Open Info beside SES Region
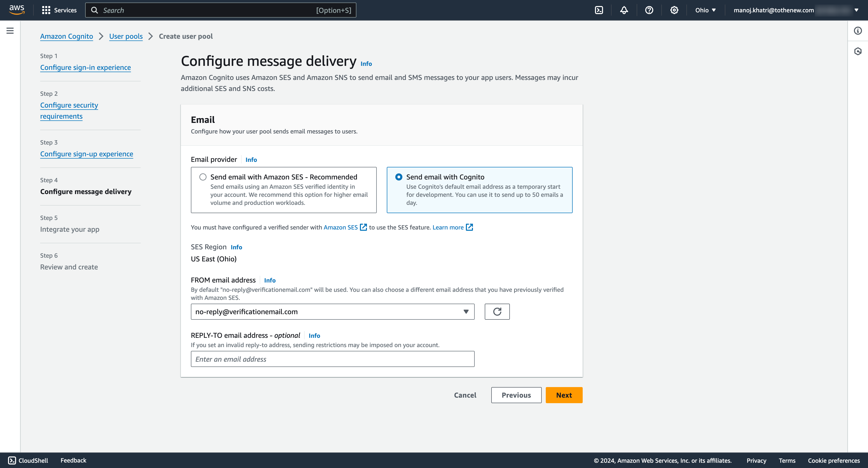 (236, 247)
